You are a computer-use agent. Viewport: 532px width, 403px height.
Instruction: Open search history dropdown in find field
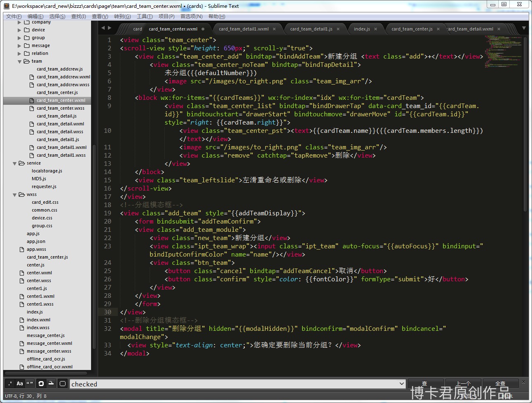(x=402, y=384)
